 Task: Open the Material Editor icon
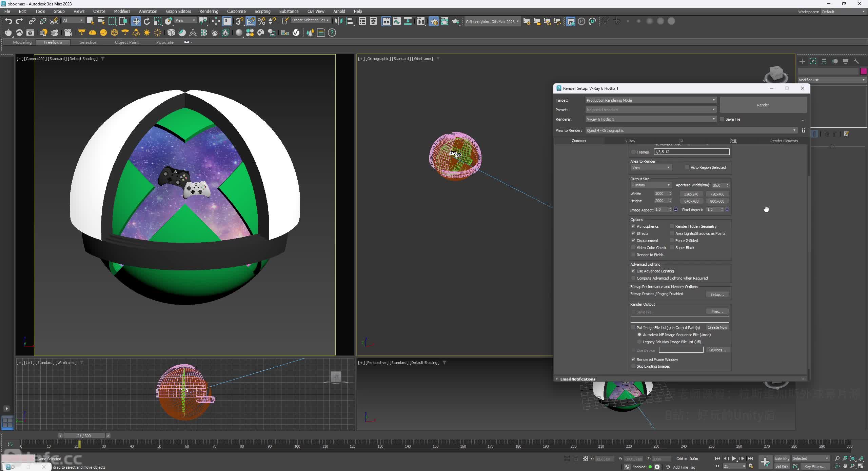[x=420, y=21]
